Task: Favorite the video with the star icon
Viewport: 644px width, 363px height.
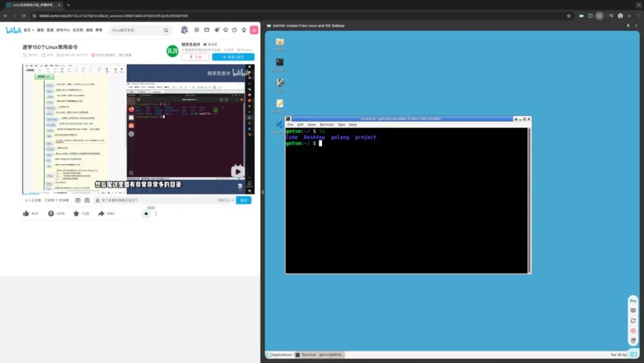Action: [76, 213]
